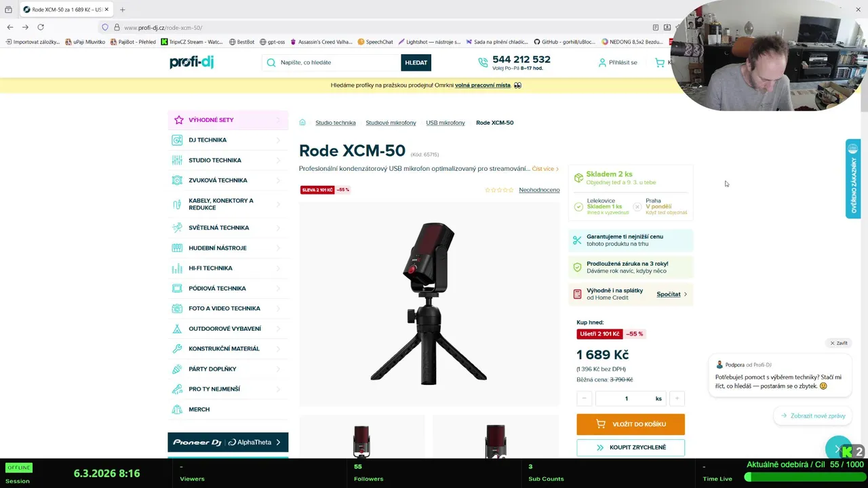Open the Merch menu item

click(228, 409)
